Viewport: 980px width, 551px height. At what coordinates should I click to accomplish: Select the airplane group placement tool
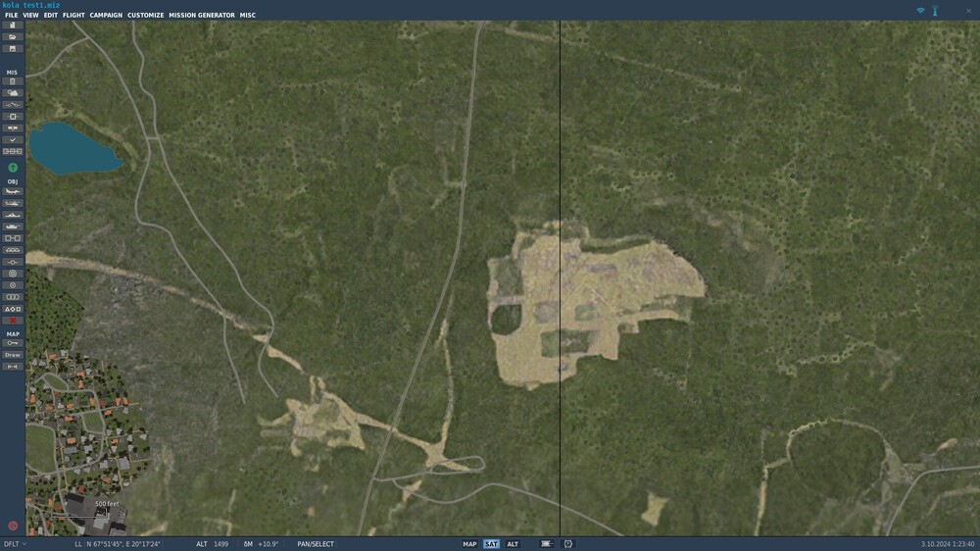13,191
